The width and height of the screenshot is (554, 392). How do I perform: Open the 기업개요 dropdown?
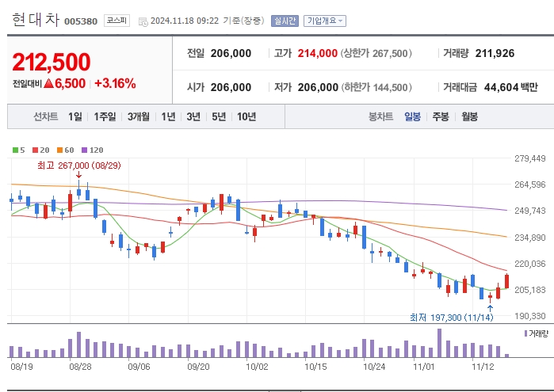point(325,21)
